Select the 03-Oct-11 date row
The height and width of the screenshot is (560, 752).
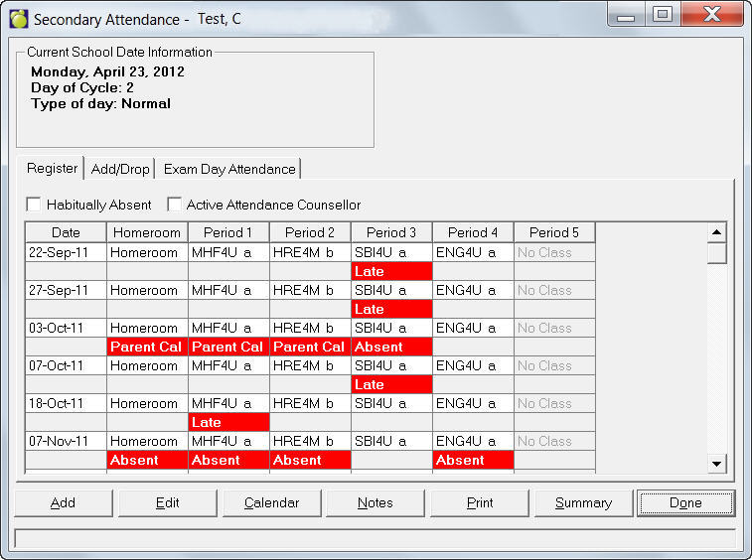(x=66, y=328)
